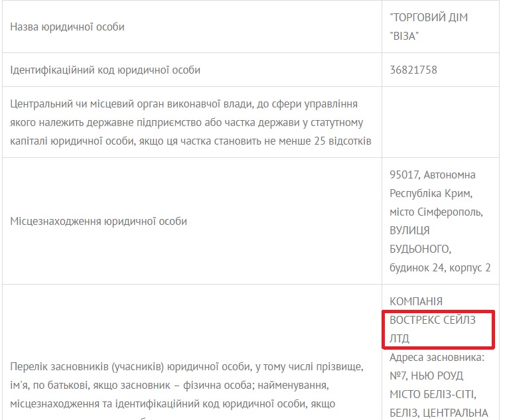The image size is (505, 420).
Task: Click 'будинок 24, корпус 2' text
Action: tap(440, 268)
